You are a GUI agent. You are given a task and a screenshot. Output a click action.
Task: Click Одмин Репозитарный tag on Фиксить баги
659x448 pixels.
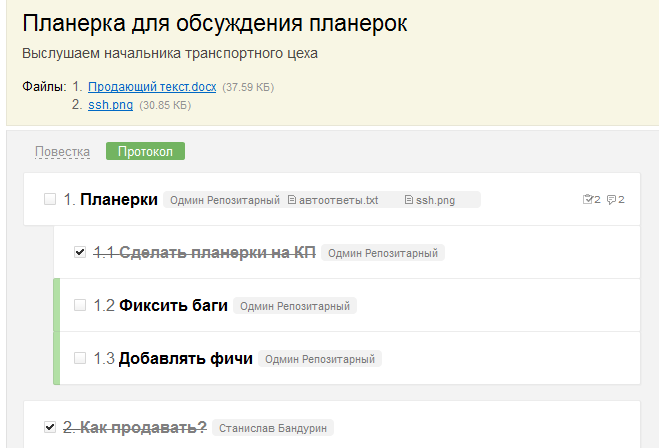[295, 306]
